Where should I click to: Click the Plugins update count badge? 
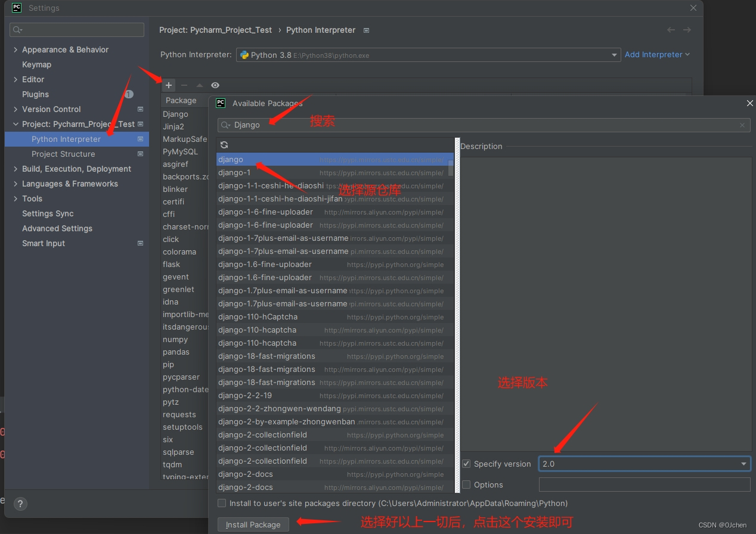129,94
